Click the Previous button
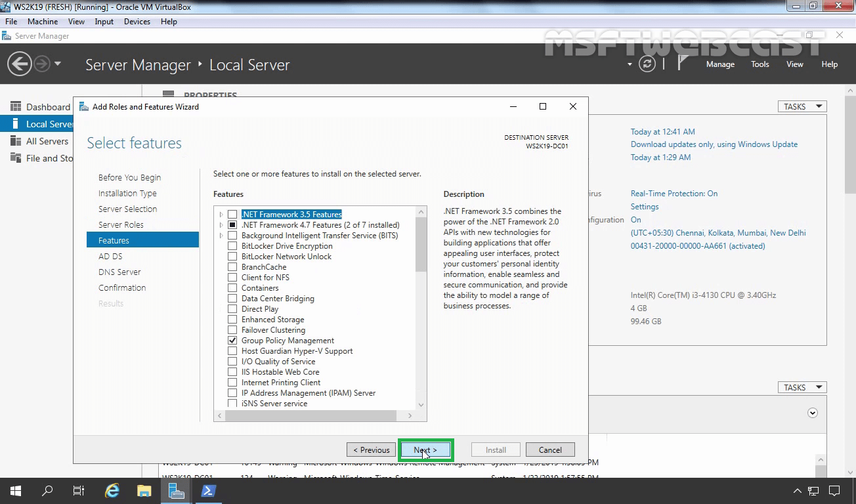 tap(372, 450)
